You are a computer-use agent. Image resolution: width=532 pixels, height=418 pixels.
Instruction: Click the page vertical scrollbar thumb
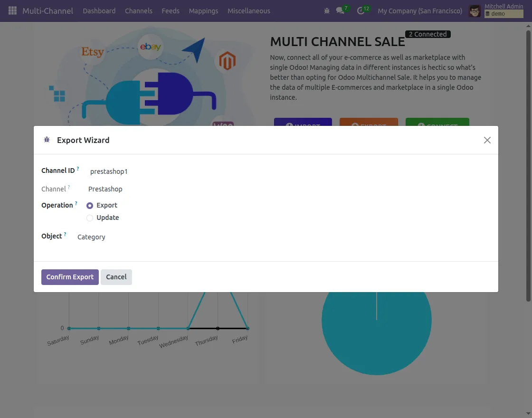pyautogui.click(x=528, y=166)
